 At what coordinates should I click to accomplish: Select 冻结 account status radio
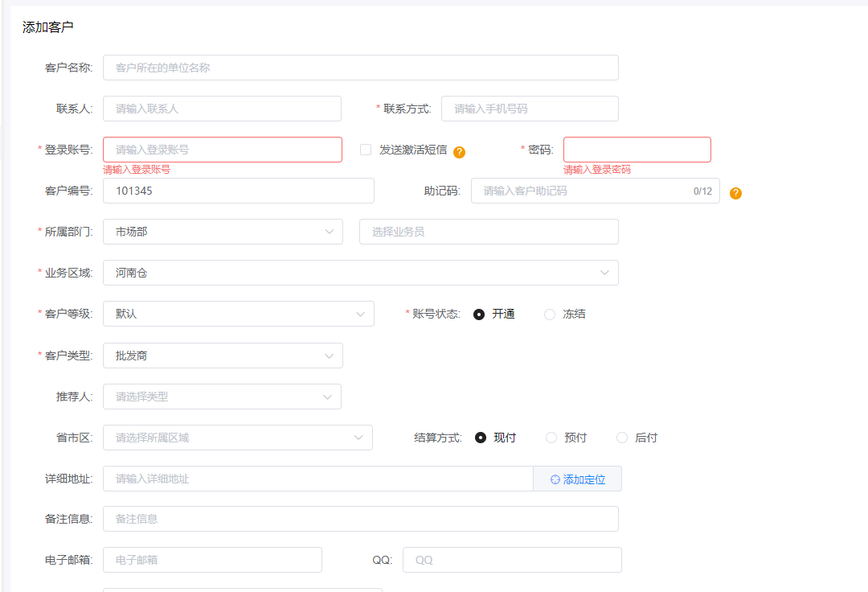click(550, 314)
